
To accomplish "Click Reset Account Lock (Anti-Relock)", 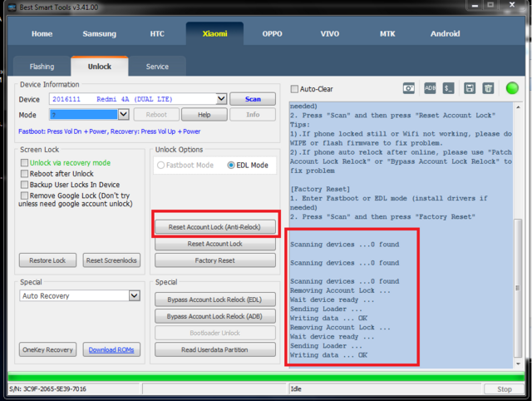I will pyautogui.click(x=215, y=227).
